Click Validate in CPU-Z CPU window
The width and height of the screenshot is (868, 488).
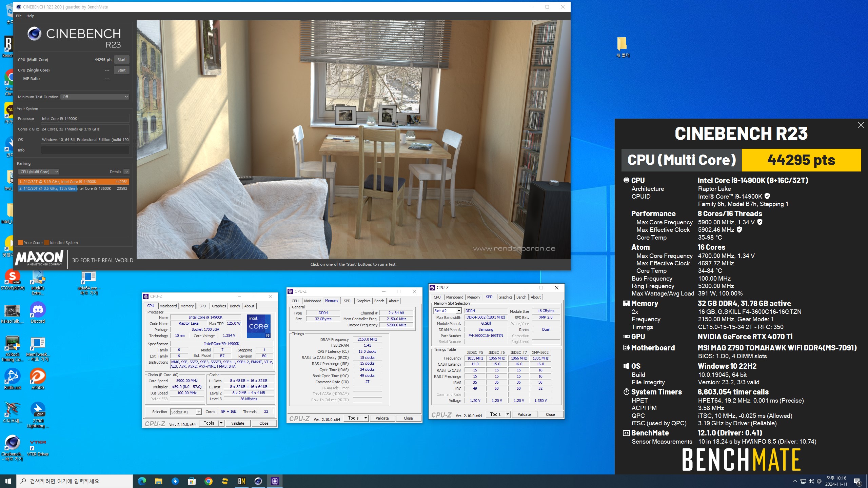(238, 423)
